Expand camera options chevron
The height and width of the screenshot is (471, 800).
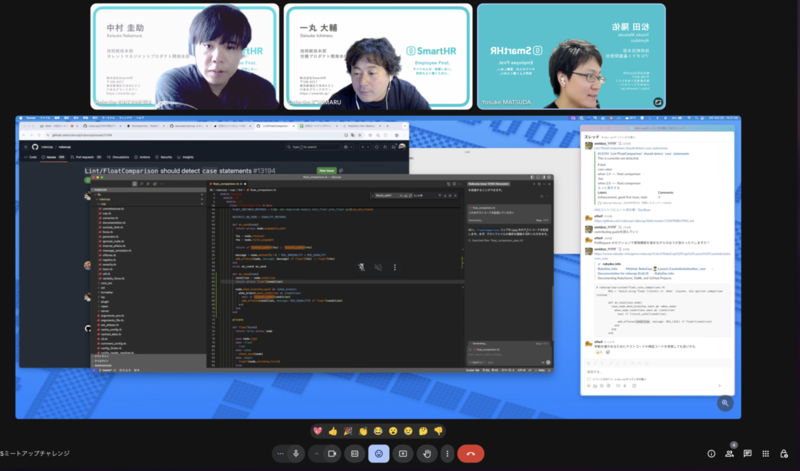(316, 454)
